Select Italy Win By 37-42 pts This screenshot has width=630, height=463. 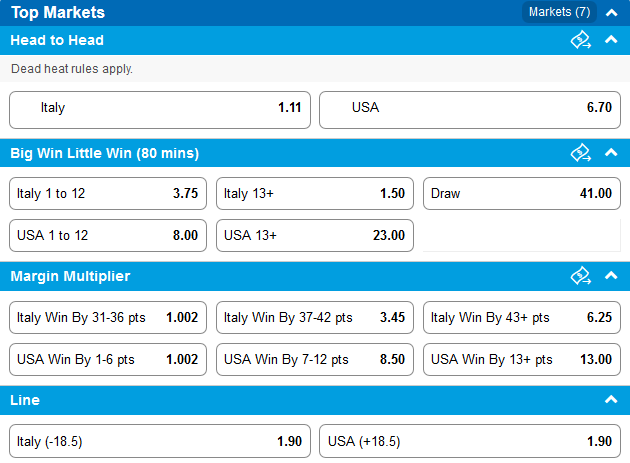315,318
